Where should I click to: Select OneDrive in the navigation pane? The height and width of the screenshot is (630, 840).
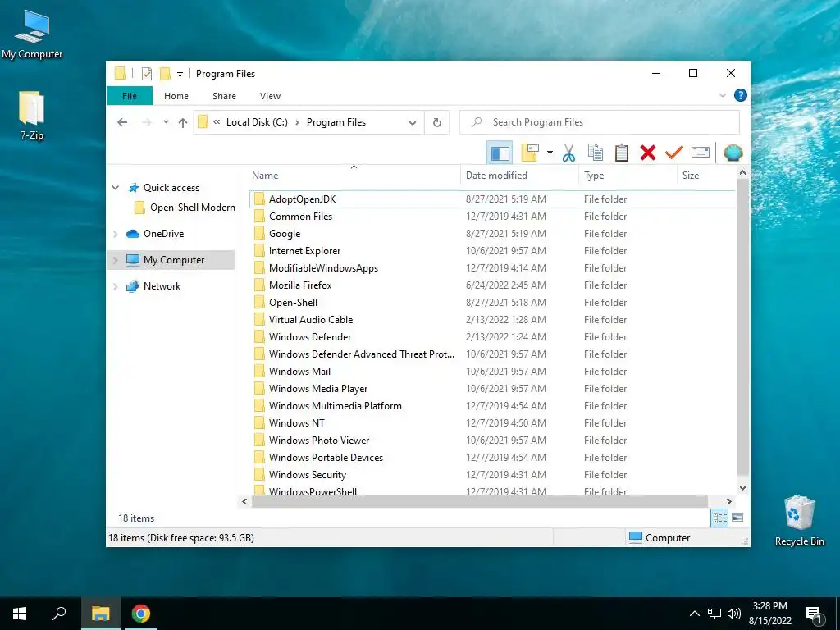[163, 234]
